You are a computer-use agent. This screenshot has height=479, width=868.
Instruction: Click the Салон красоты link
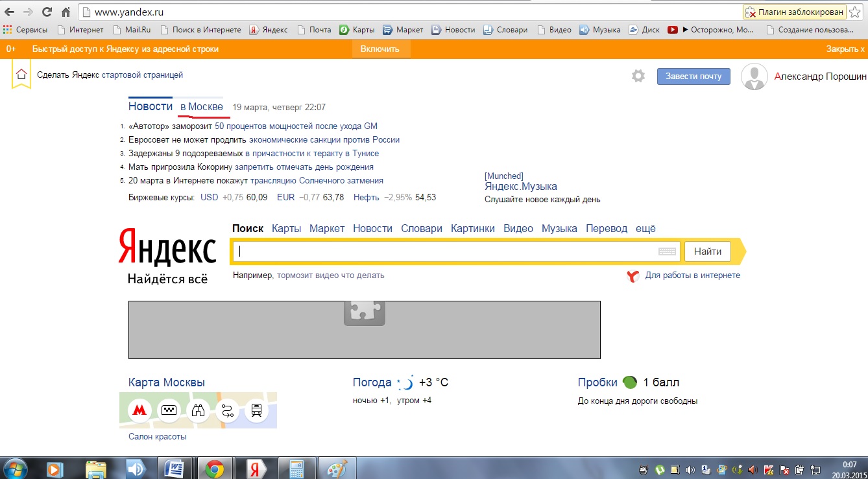(158, 436)
